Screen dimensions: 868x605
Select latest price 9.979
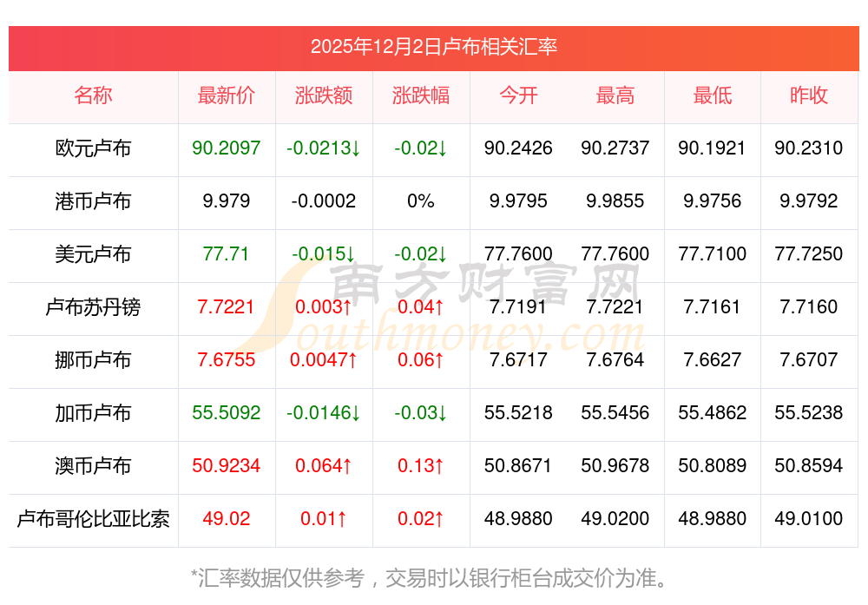tap(227, 201)
